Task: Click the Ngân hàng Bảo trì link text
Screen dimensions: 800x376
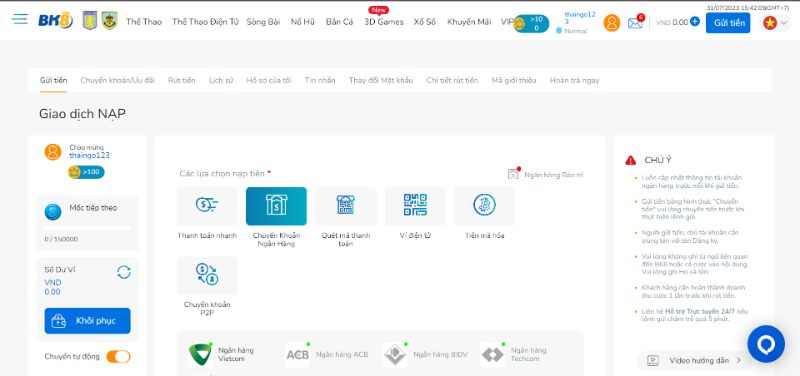Action: [x=554, y=174]
